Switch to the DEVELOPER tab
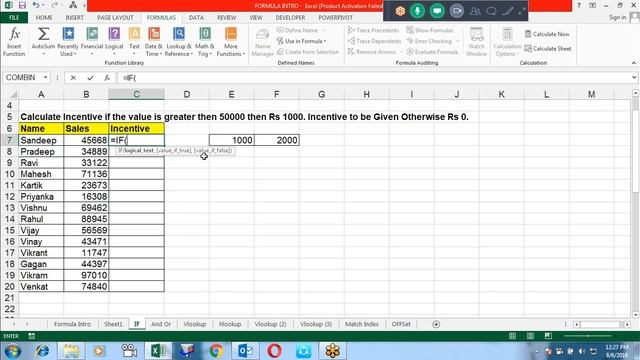The height and width of the screenshot is (360, 640). (290, 18)
